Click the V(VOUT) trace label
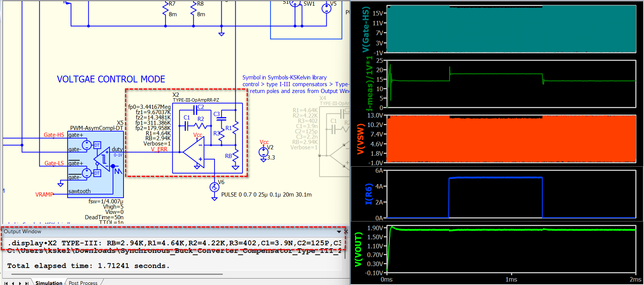Screen dimensions: 644x285 coord(358,249)
